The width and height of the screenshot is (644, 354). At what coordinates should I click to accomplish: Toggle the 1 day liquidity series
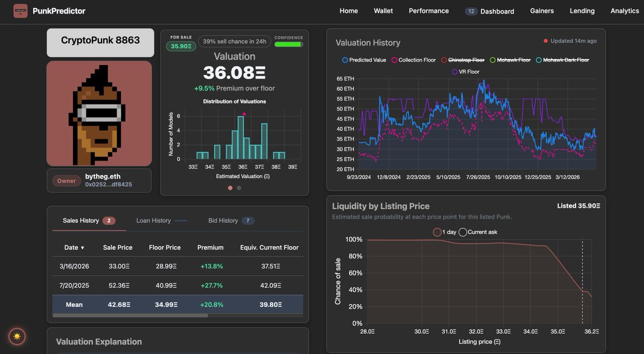point(444,232)
